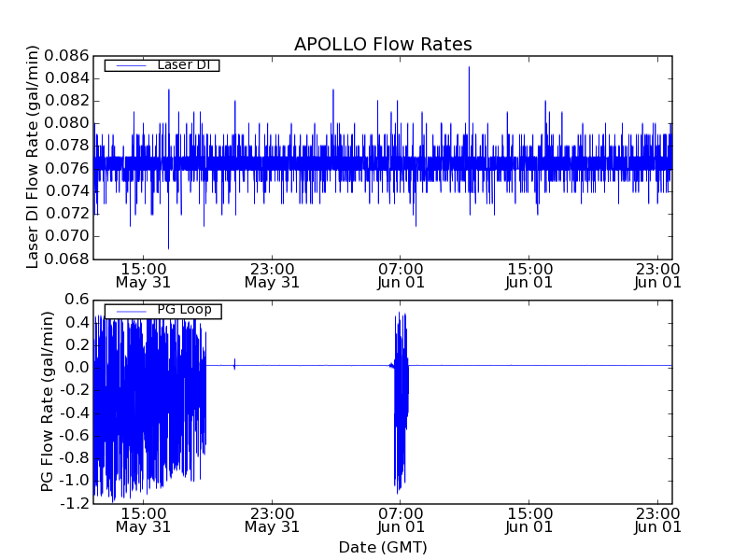Viewport: 747px width, 560px height.
Task: Select the "PG Loop" legend entry
Action: pos(162,311)
